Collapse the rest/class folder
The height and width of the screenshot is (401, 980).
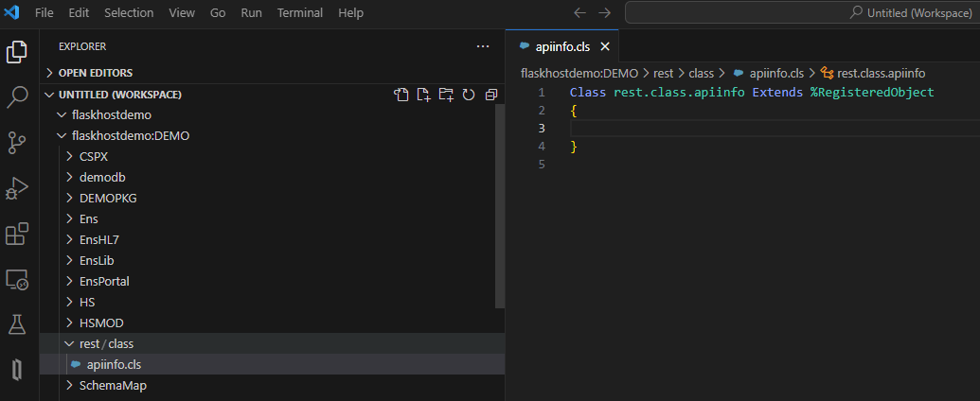pos(106,343)
